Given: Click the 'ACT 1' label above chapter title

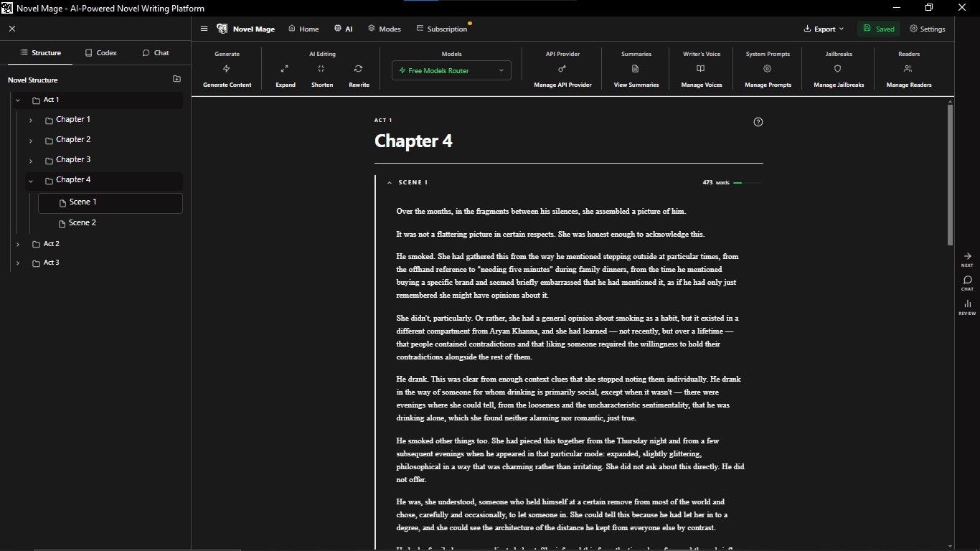Looking at the screenshot, I should point(383,121).
